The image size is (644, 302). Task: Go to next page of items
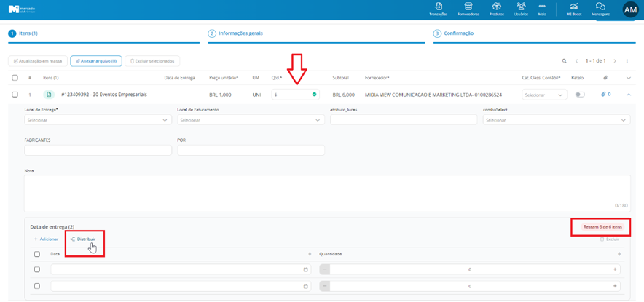[615, 60]
